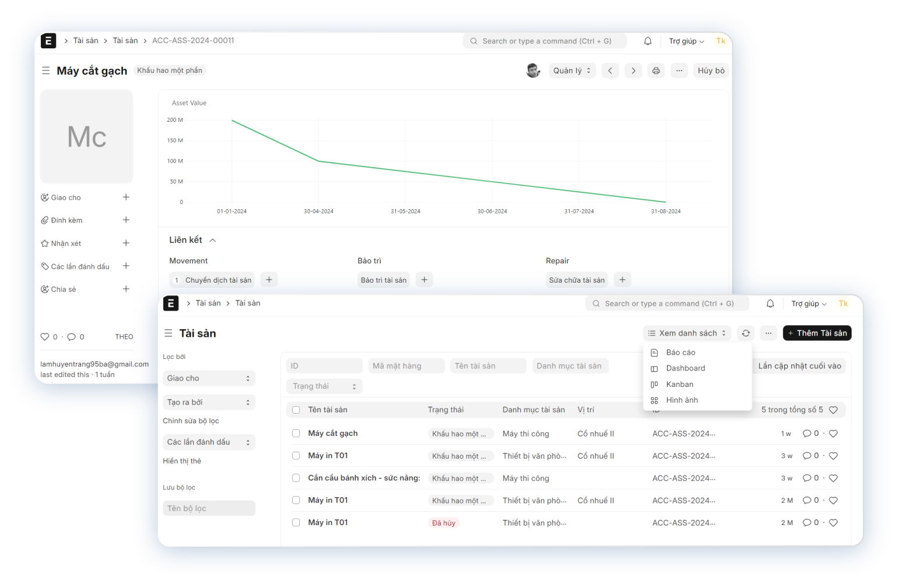Tick checkbox for Máy in T01 3 w row

[296, 456]
